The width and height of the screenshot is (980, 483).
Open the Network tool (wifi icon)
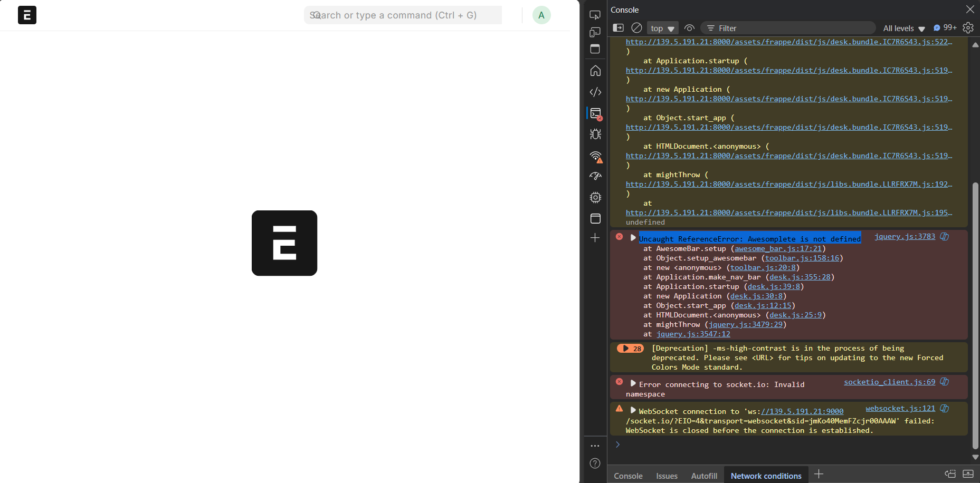595,156
